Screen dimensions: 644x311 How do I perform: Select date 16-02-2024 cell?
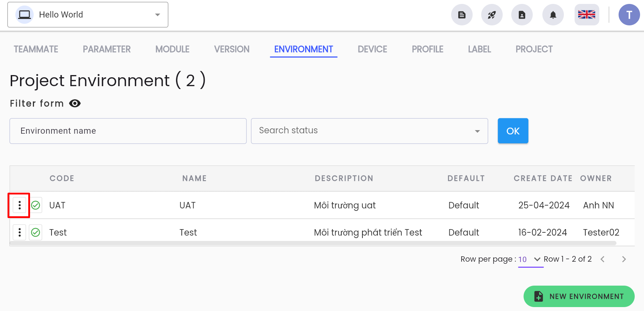pyautogui.click(x=543, y=232)
